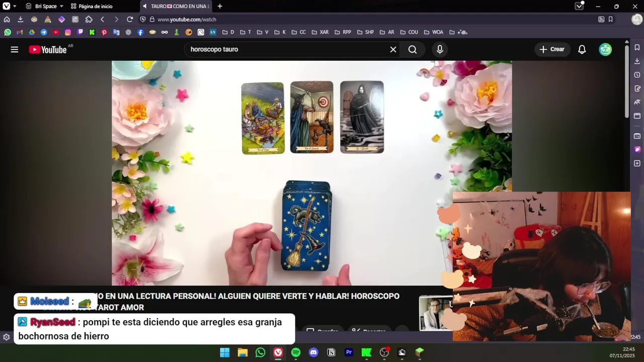Expand the SHP bookmarks folder
The width and height of the screenshot is (644, 362).
pyautogui.click(x=365, y=32)
